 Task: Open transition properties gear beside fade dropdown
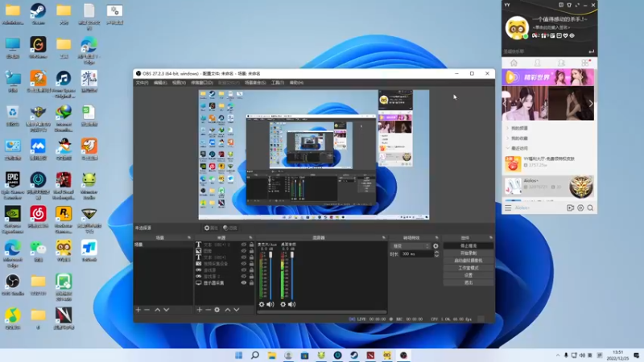pos(436,246)
